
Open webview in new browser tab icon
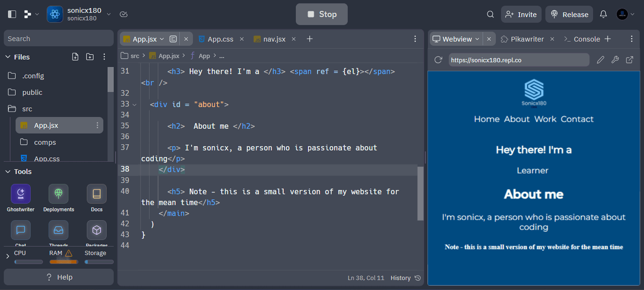pos(629,60)
